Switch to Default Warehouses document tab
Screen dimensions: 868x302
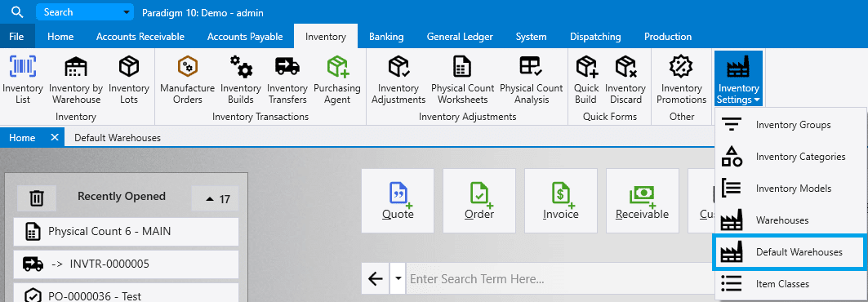118,138
